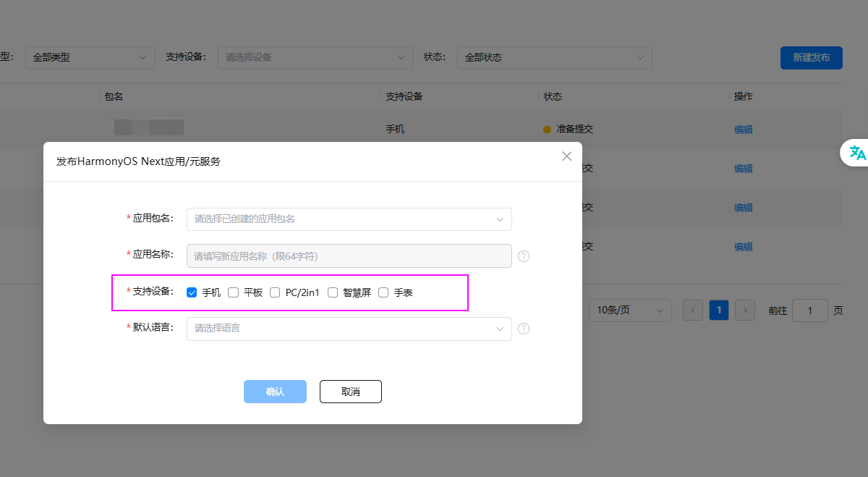Click the 取消 button

350,392
